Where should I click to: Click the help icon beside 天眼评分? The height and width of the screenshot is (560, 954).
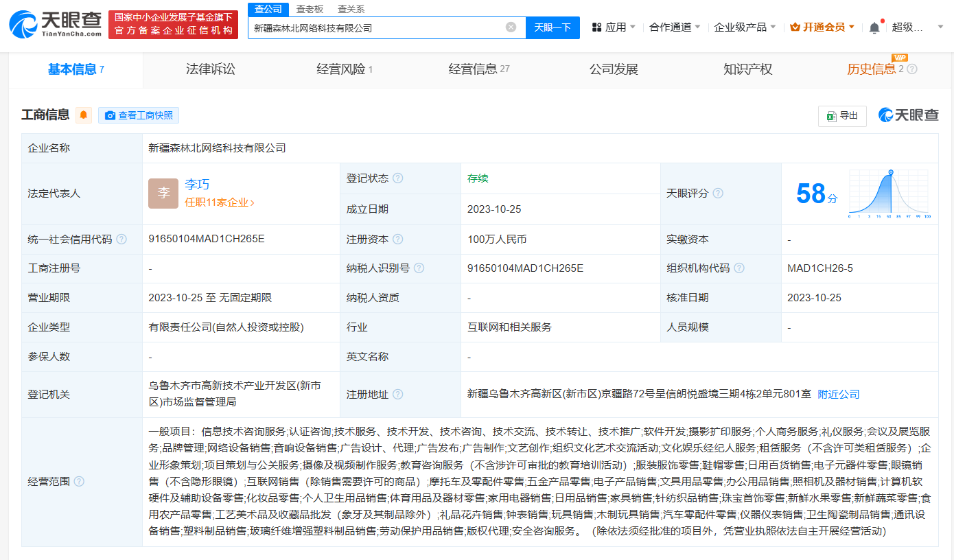click(719, 194)
